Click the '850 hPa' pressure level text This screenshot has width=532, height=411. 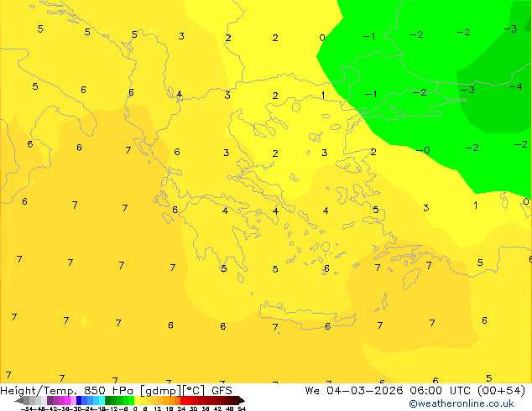(108, 391)
